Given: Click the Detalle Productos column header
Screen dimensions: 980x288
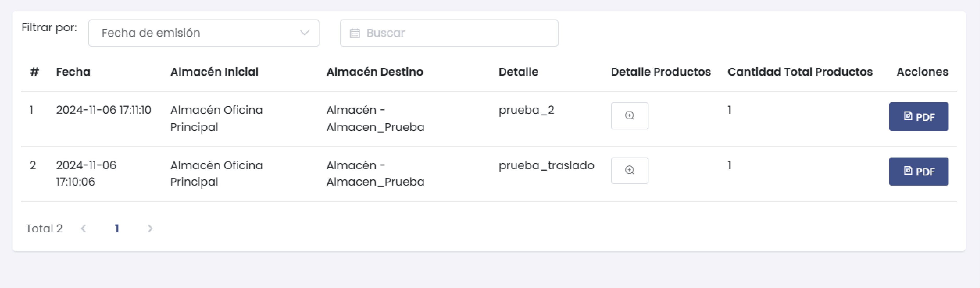Looking at the screenshot, I should coord(660,72).
